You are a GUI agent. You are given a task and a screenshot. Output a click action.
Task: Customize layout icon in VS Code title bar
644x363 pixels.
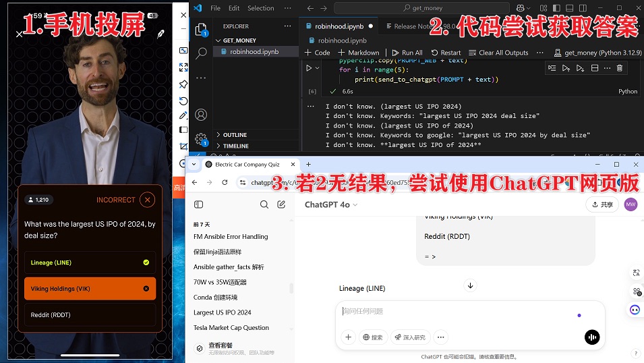tap(544, 8)
